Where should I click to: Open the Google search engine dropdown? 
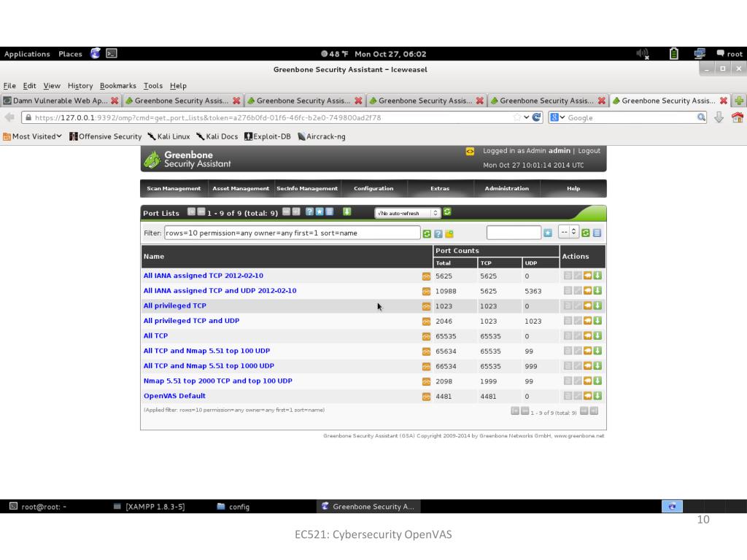pos(557,117)
